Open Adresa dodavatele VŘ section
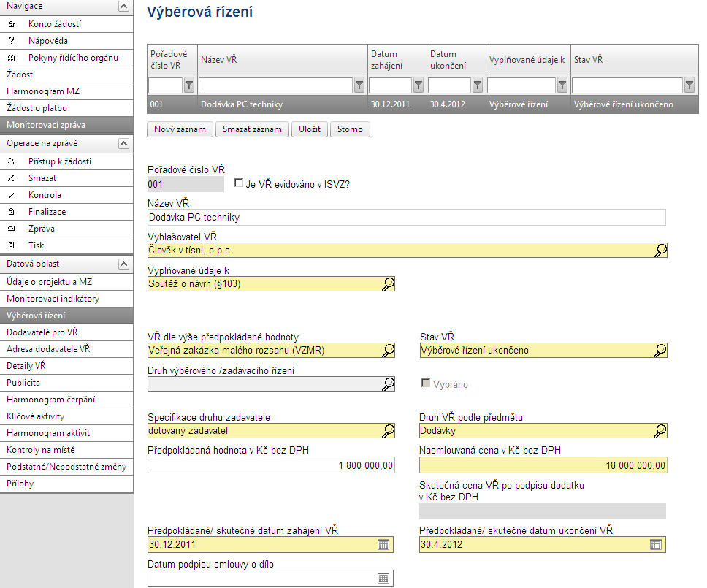Screen dimensions: 707x588 [x=66, y=349]
